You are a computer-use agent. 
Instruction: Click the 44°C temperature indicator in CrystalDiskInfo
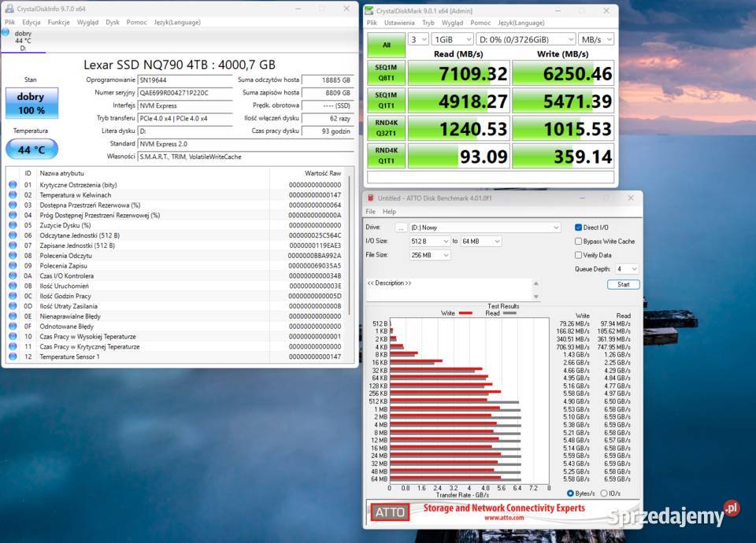(x=31, y=149)
